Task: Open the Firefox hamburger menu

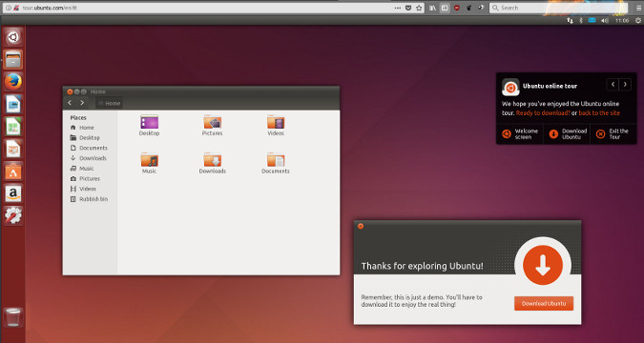Action: pyautogui.click(x=638, y=8)
